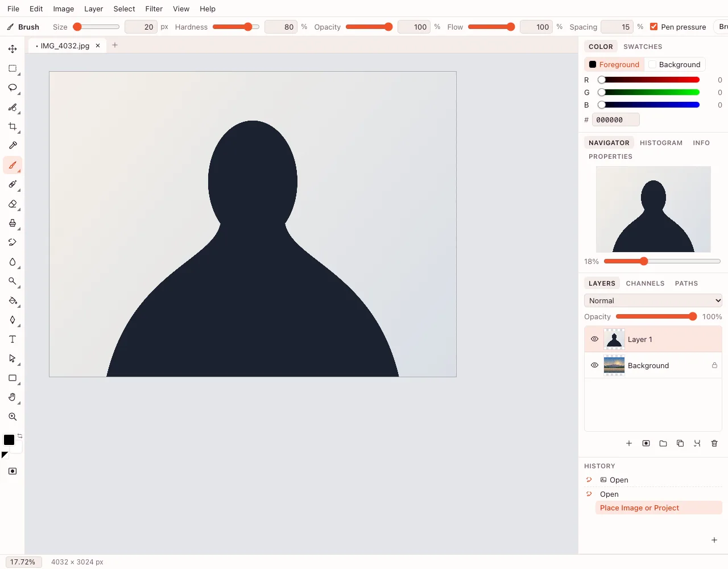Screen dimensions: 728x569
Task: Swap foreground and background colors
Action: (x=20, y=436)
